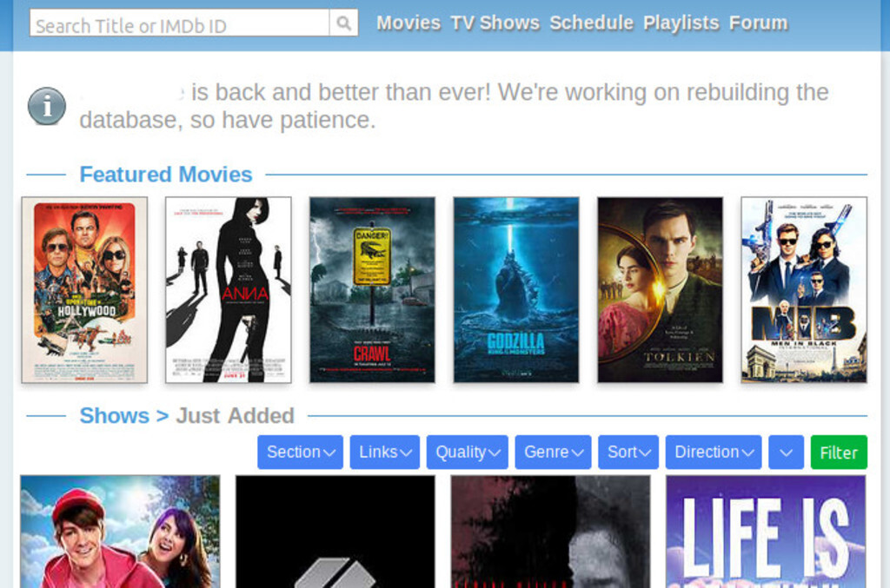Open the Schedule page

pos(591,23)
